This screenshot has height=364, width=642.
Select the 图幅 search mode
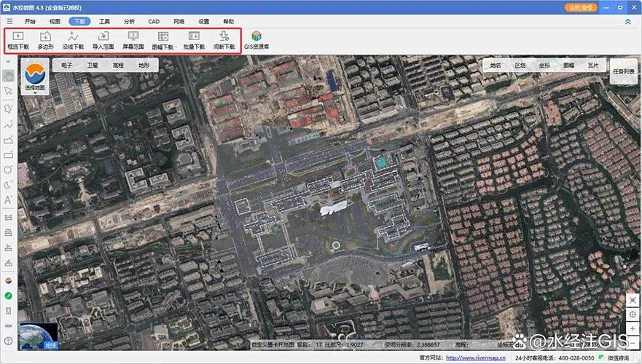coord(568,65)
